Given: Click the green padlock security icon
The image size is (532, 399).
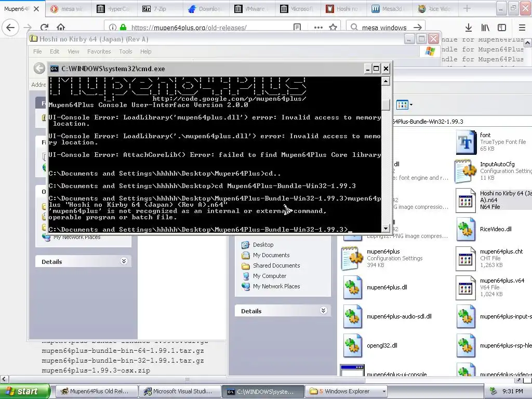Looking at the screenshot, I should pyautogui.click(x=123, y=27).
